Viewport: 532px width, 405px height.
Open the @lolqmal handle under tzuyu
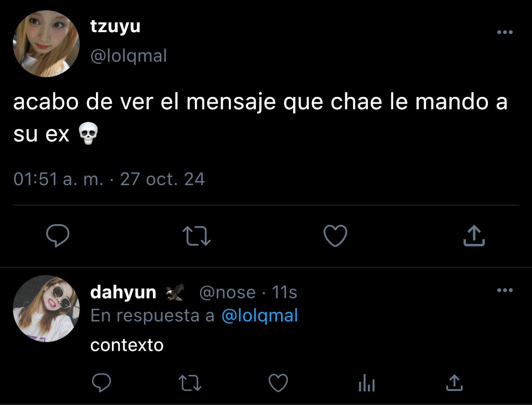pyautogui.click(x=129, y=56)
